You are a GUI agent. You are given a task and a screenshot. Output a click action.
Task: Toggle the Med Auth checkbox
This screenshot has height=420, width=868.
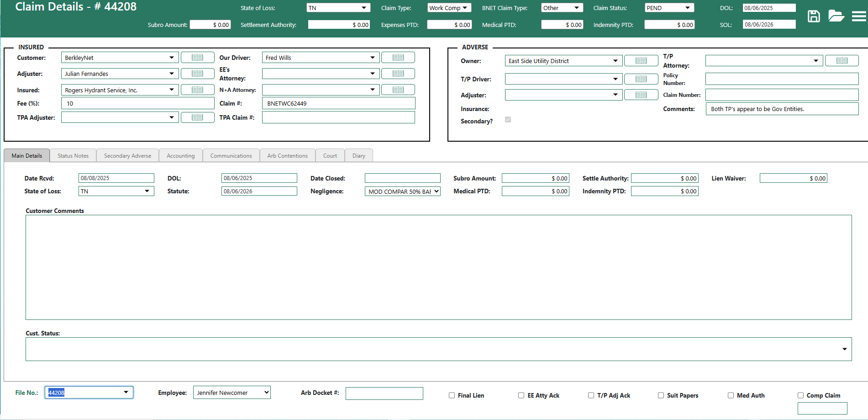pyautogui.click(x=731, y=395)
